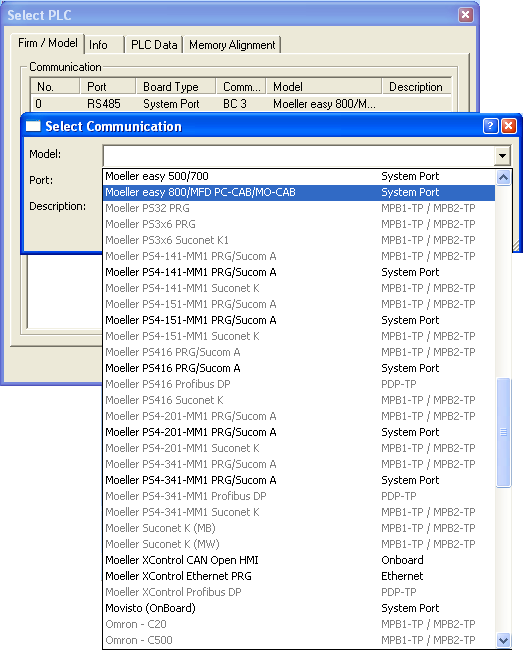523x654 pixels.
Task: Select Omron - C20 entry
Action: tap(299, 624)
